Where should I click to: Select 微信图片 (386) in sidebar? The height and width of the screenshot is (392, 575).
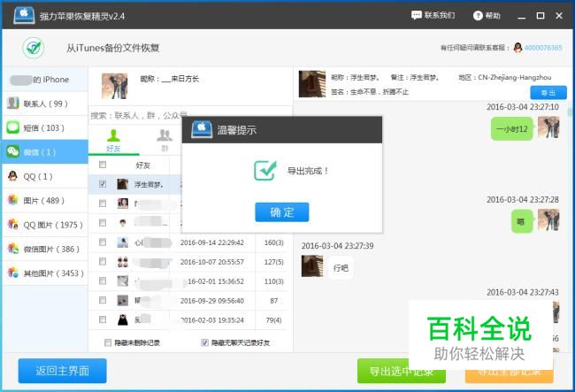(45, 249)
